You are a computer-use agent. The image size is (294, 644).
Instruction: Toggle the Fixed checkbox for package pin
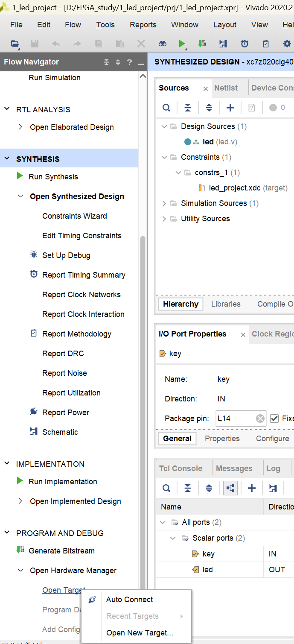click(x=274, y=419)
